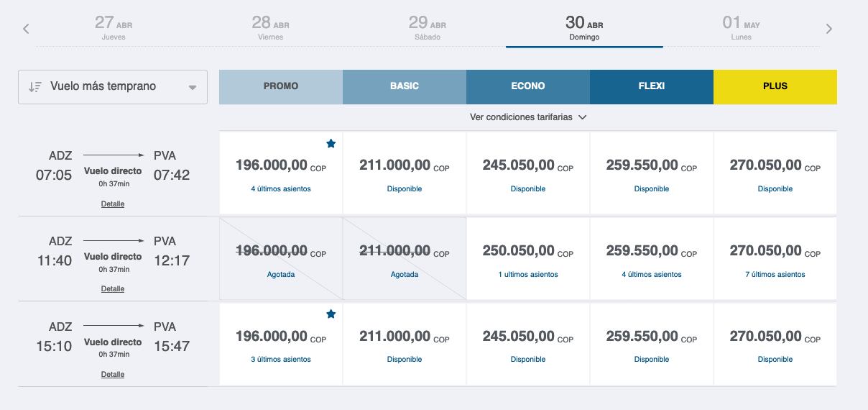View Detalle of the 11:40 flight

[113, 288]
